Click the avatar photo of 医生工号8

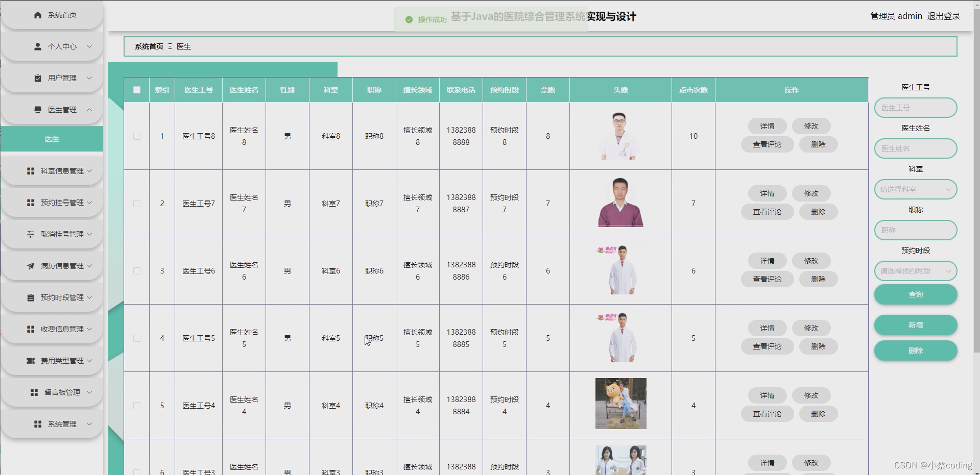[x=620, y=136]
